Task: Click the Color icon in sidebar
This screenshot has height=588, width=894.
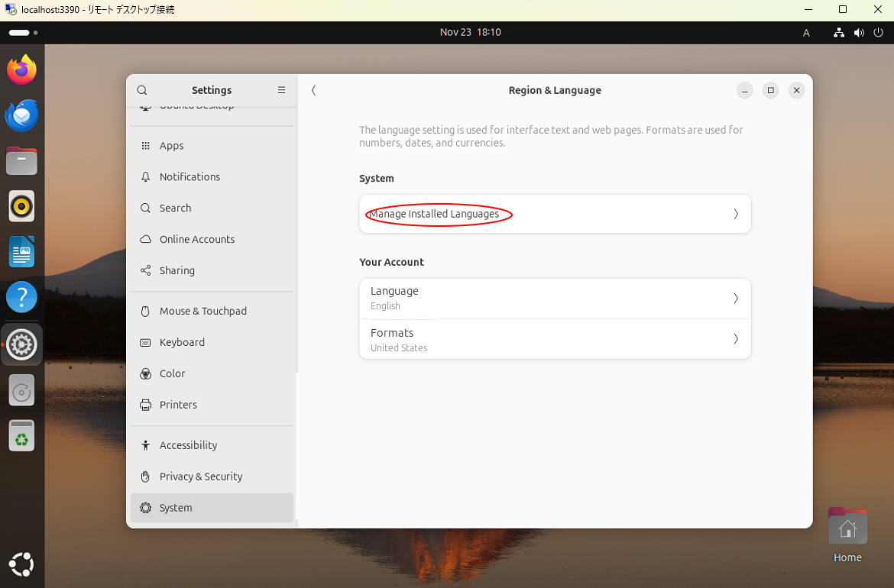Action: coord(145,373)
